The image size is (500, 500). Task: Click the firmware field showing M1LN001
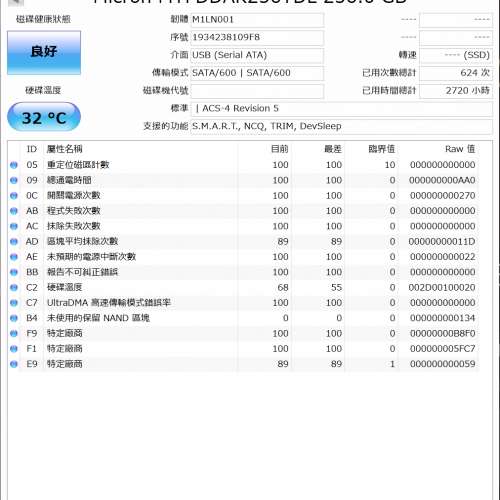click(x=257, y=20)
